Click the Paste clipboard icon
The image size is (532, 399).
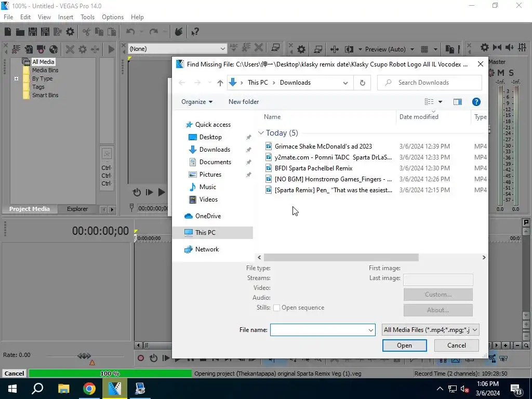coord(112,32)
